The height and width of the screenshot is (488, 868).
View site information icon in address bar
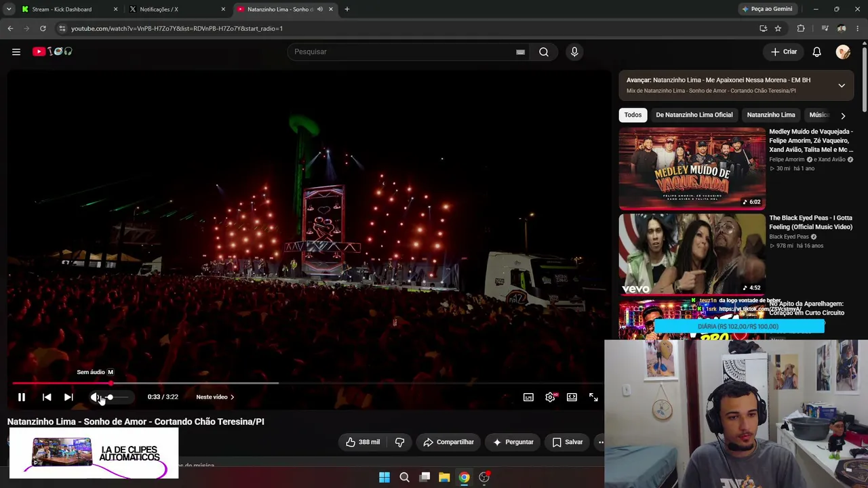pyautogui.click(x=62, y=28)
